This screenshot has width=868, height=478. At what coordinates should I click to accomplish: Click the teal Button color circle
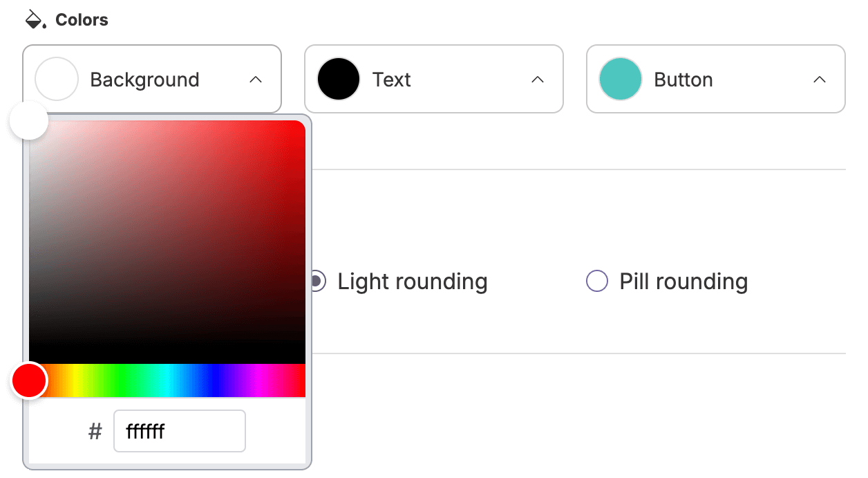[620, 78]
